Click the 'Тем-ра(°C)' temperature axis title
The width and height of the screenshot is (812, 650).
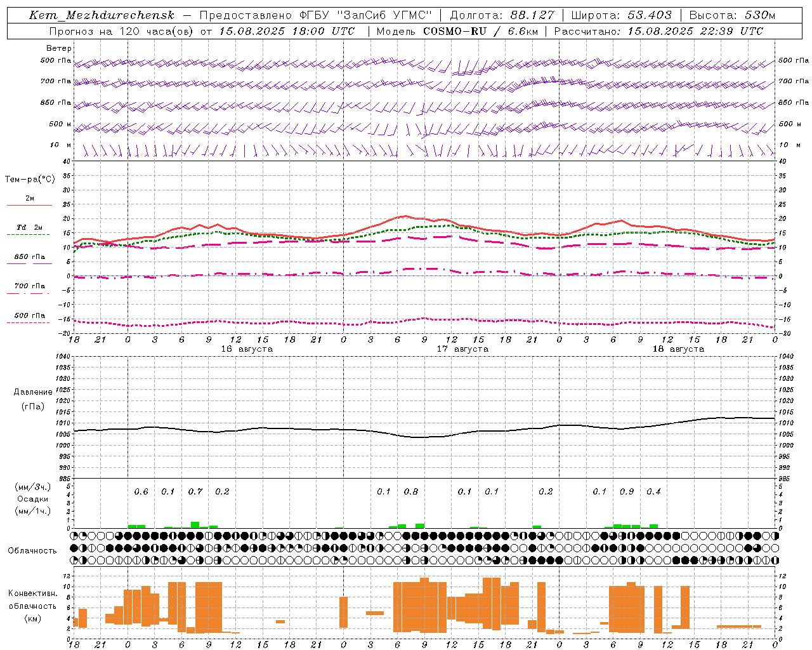(x=30, y=180)
